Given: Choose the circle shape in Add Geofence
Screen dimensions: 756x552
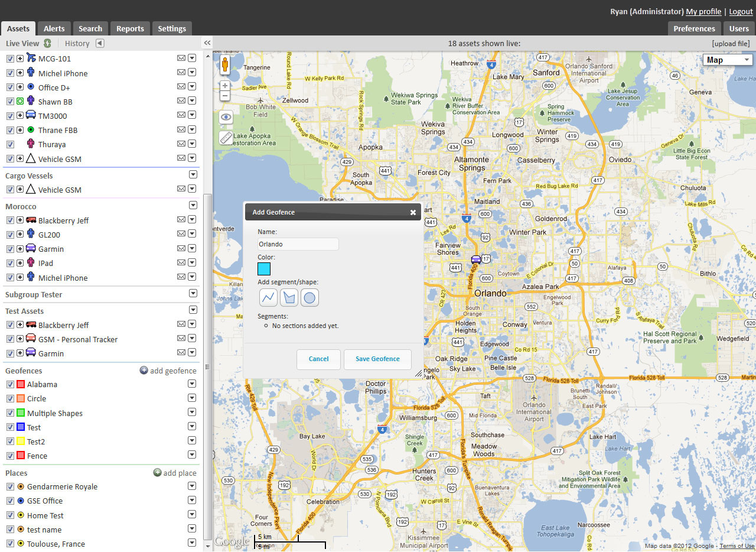Looking at the screenshot, I should (x=309, y=297).
